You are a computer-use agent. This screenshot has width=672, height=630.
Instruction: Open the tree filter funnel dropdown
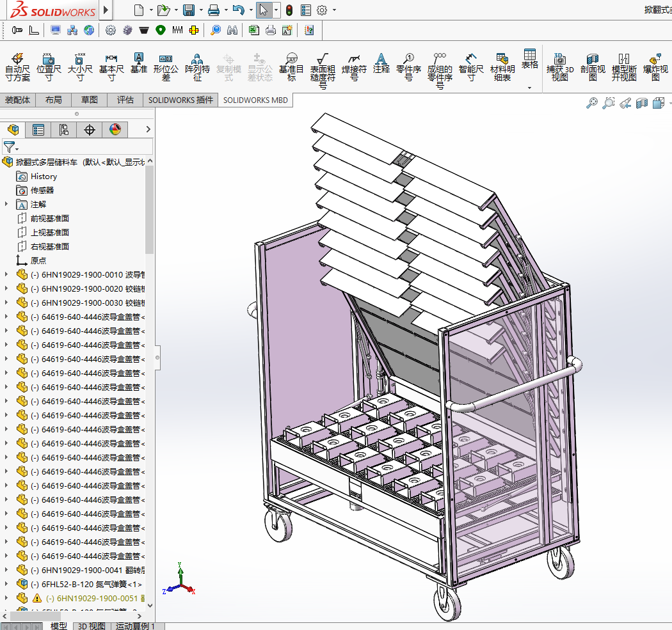[x=10, y=147]
